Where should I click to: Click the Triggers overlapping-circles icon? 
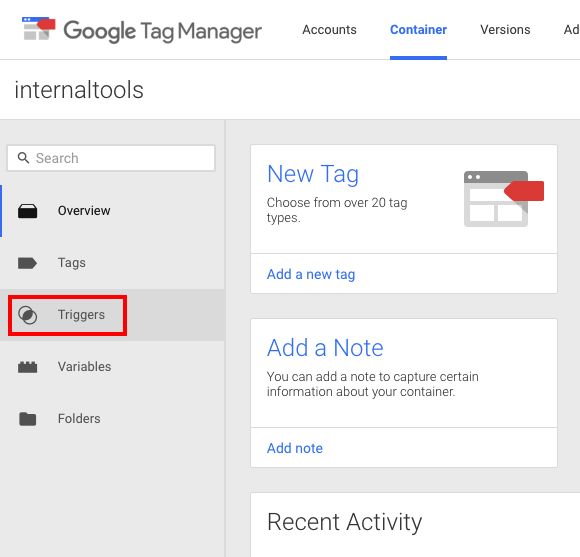[27, 315]
